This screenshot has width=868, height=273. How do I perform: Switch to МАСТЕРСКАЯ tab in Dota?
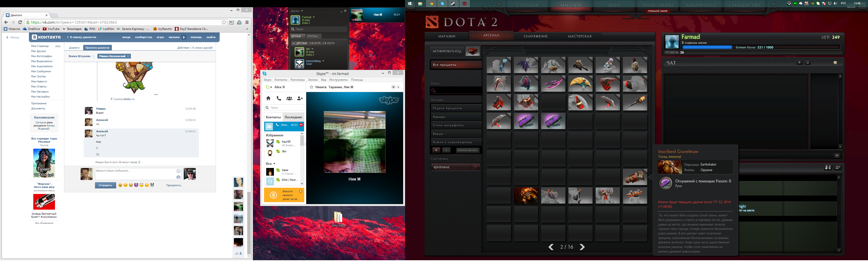[x=580, y=36]
